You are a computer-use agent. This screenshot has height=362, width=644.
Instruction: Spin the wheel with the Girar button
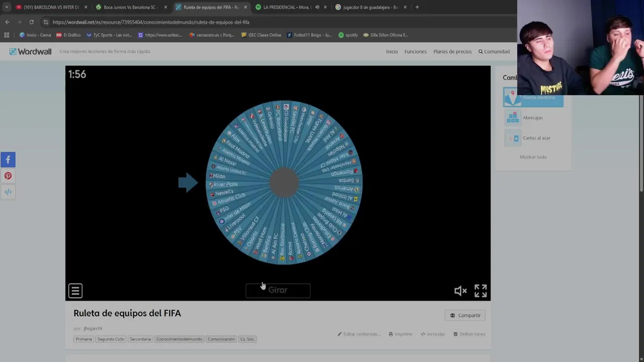pyautogui.click(x=278, y=290)
